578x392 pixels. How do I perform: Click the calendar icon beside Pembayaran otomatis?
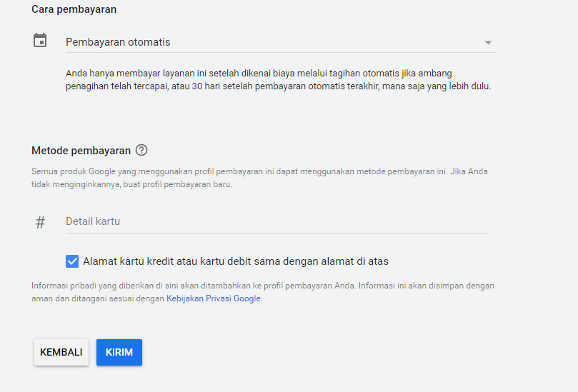(x=40, y=41)
